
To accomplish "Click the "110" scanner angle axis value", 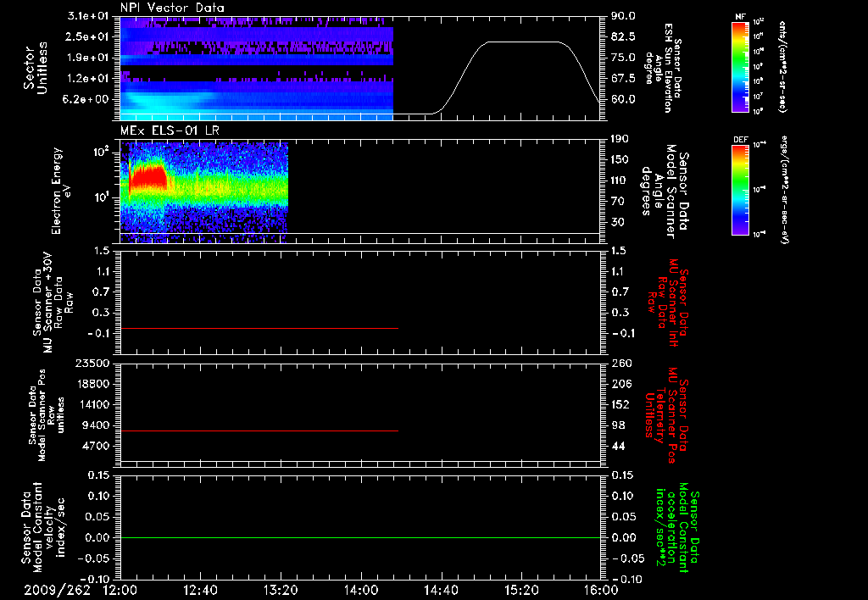I will click(x=620, y=181).
